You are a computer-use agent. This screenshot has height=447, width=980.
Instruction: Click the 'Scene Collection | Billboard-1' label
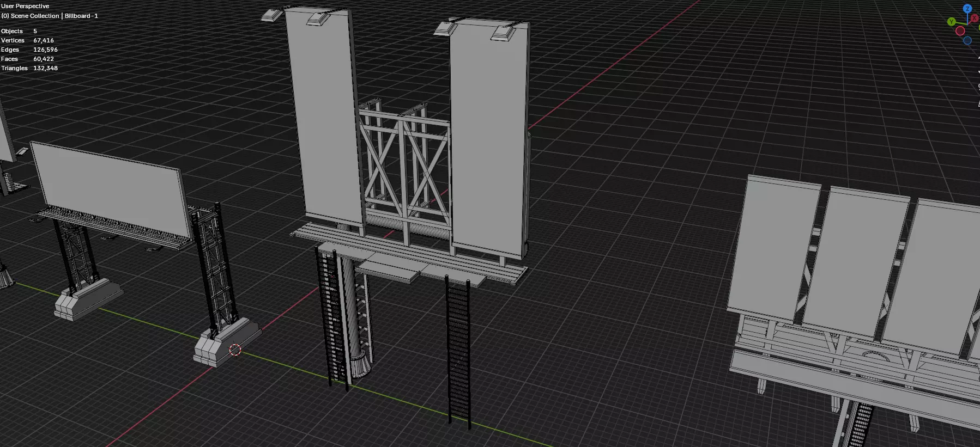(55, 16)
